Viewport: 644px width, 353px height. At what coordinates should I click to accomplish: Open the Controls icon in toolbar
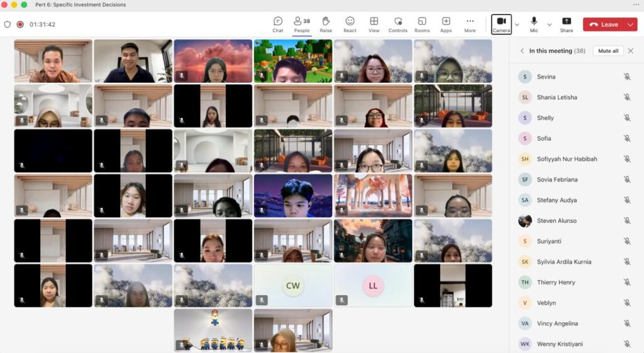point(397,24)
